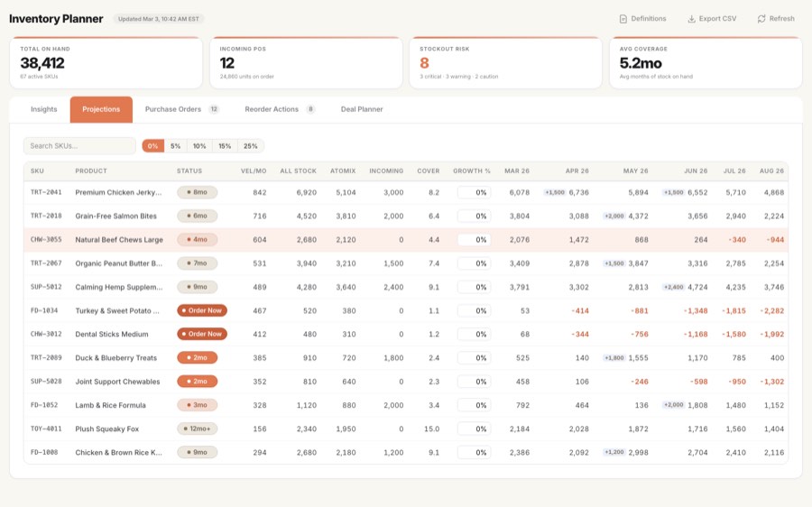The height and width of the screenshot is (507, 812).
Task: Click the Avg Coverage summary card
Action: coord(706,62)
